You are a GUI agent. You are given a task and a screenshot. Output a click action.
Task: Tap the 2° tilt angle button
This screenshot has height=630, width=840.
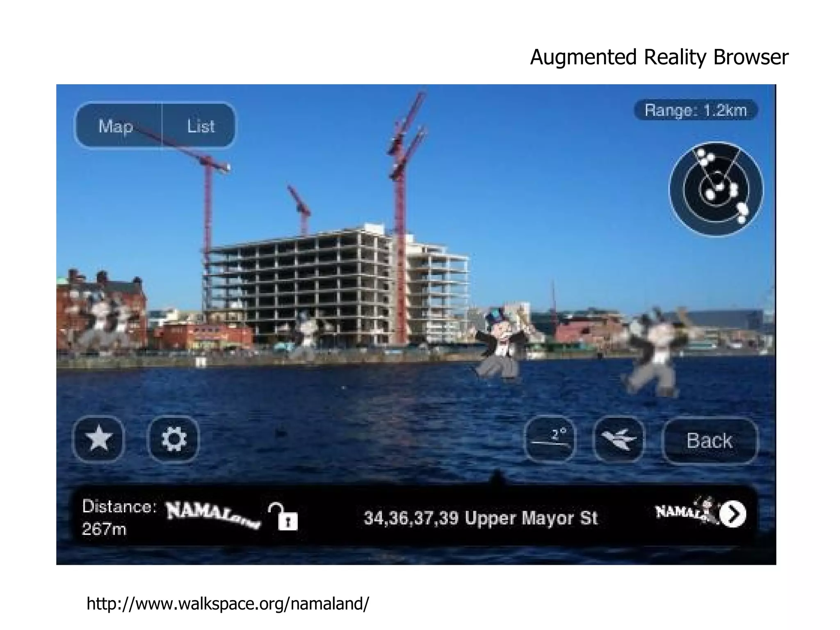tap(550, 439)
